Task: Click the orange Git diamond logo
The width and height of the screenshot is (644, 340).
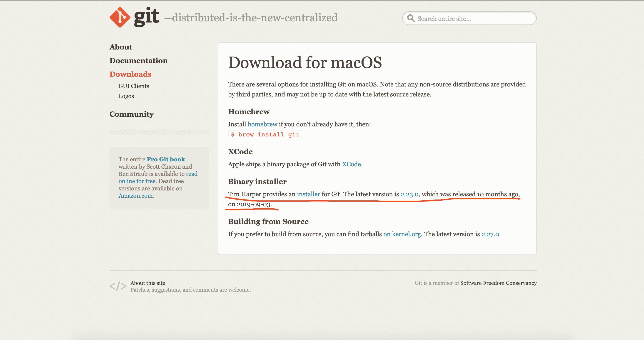Action: pyautogui.click(x=120, y=17)
